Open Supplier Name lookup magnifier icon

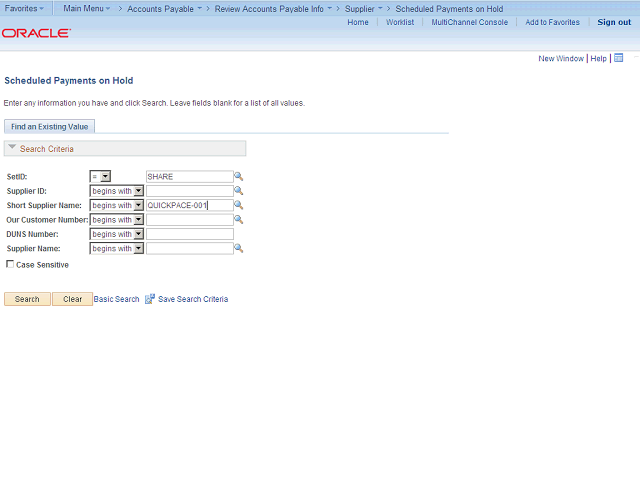[x=238, y=248]
